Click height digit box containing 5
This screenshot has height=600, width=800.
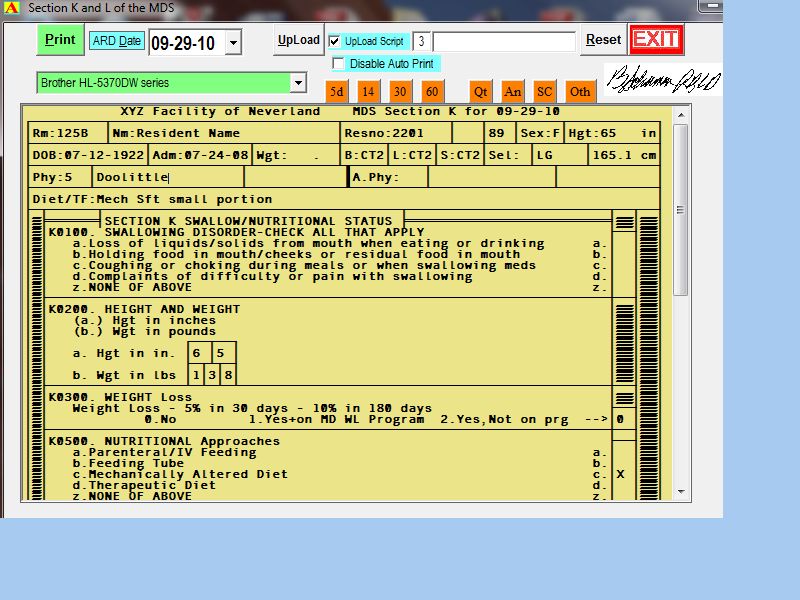(x=223, y=353)
